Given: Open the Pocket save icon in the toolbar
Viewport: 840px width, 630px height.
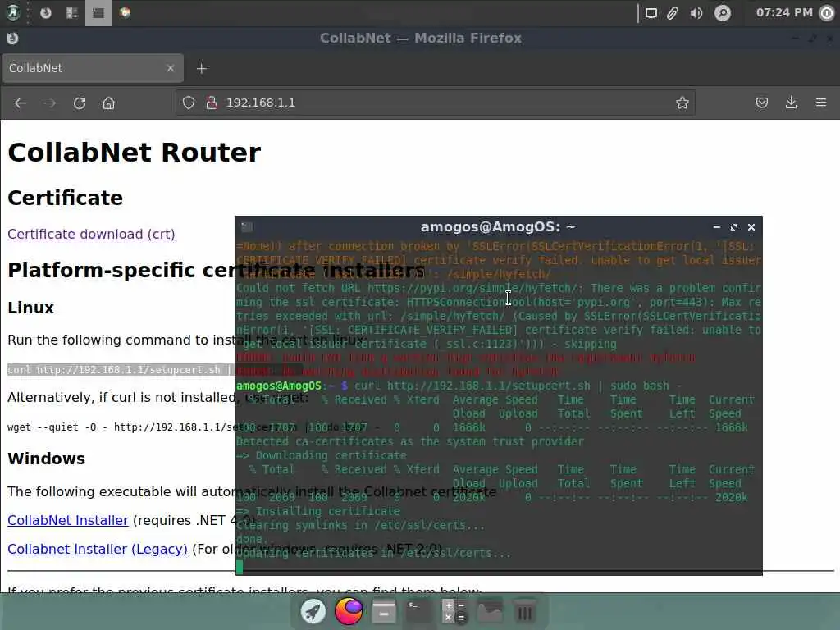Looking at the screenshot, I should pyautogui.click(x=762, y=103).
